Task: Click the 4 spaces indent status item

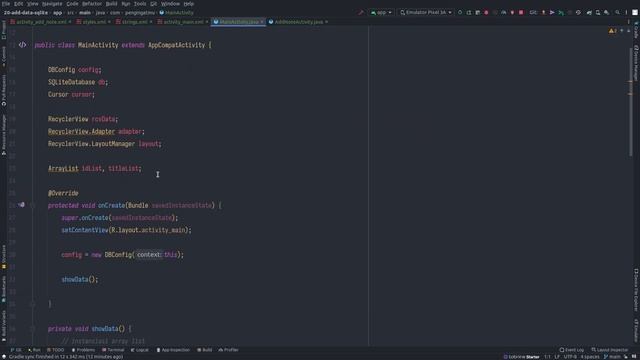Action: (x=590, y=357)
